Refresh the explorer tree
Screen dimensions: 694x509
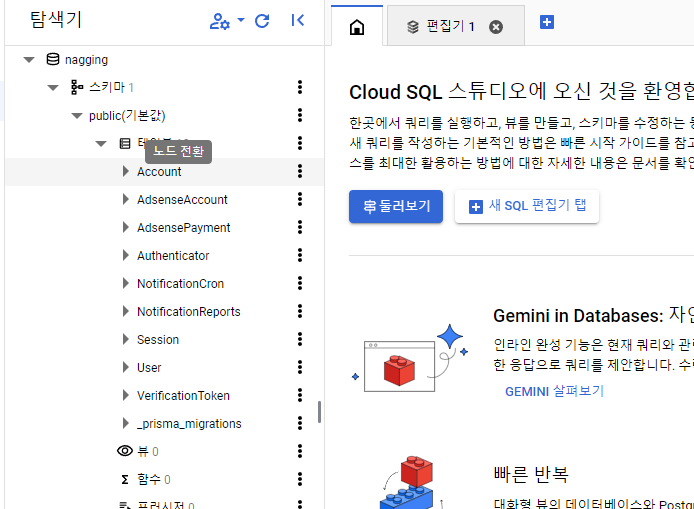pos(262,21)
